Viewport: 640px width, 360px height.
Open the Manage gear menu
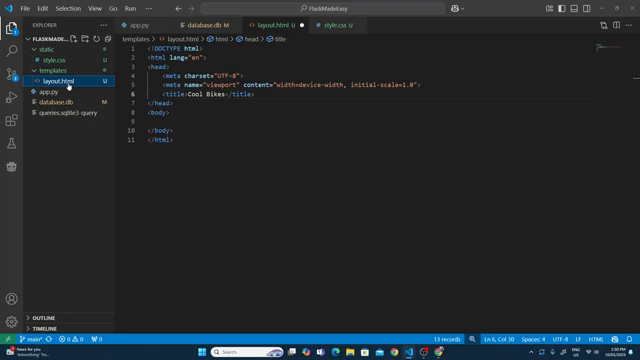pos(11,322)
